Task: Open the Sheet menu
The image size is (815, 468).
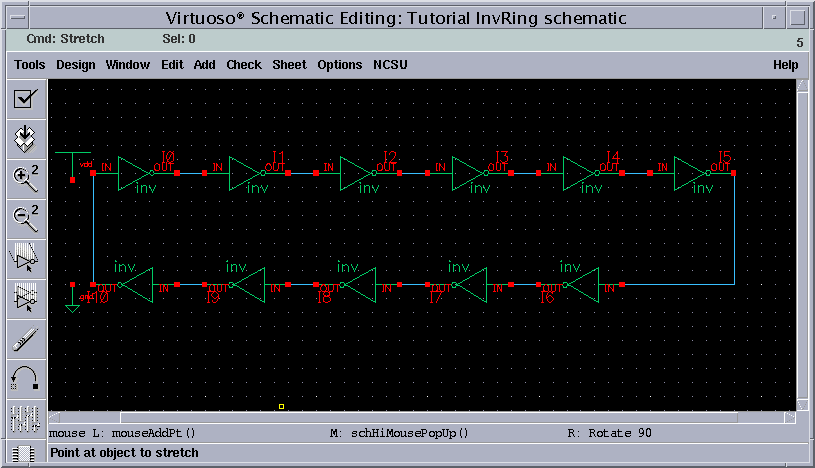Action: click(290, 65)
